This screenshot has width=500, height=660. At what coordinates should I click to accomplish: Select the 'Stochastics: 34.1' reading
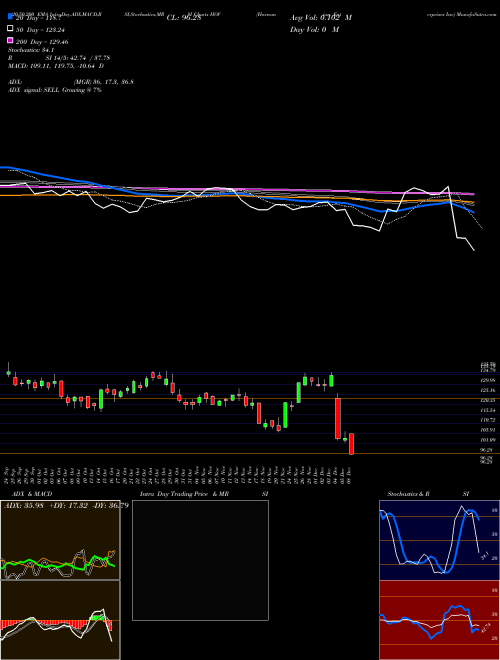(x=29, y=50)
